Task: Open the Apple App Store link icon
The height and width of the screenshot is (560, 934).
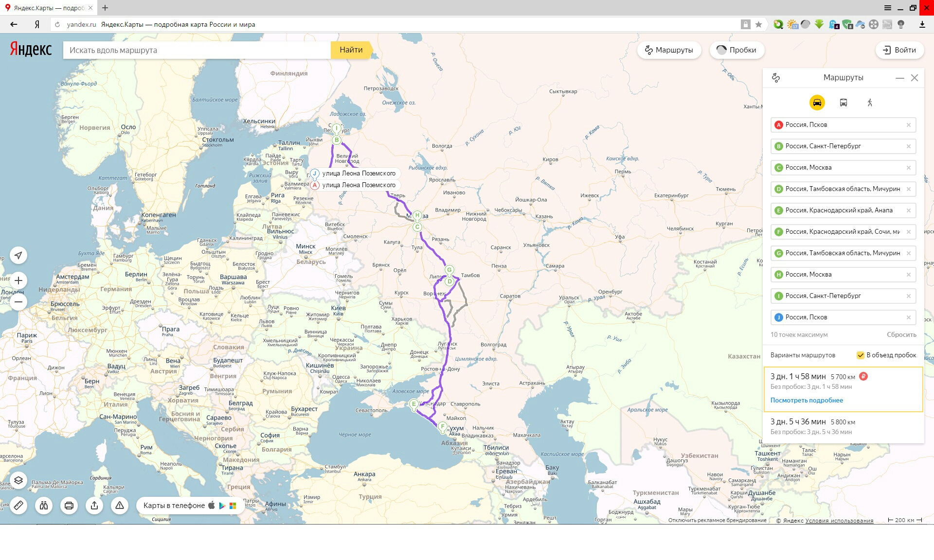Action: [212, 505]
